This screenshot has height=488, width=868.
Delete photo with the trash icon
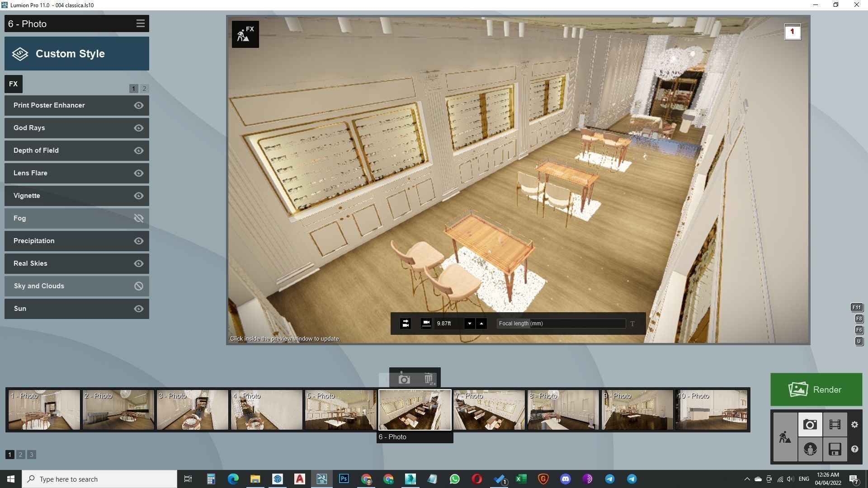click(429, 379)
